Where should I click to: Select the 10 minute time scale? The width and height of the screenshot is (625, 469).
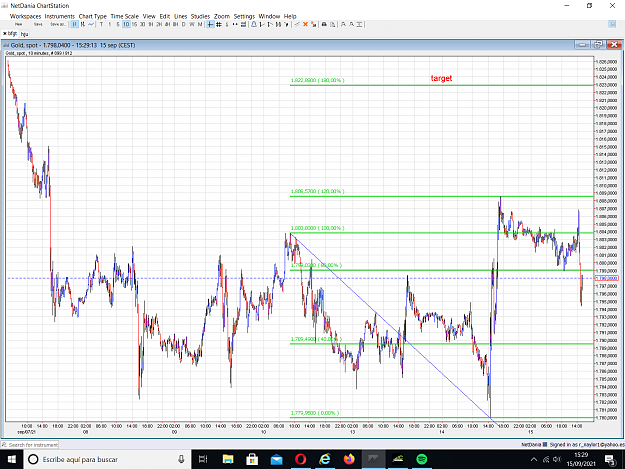click(x=126, y=24)
